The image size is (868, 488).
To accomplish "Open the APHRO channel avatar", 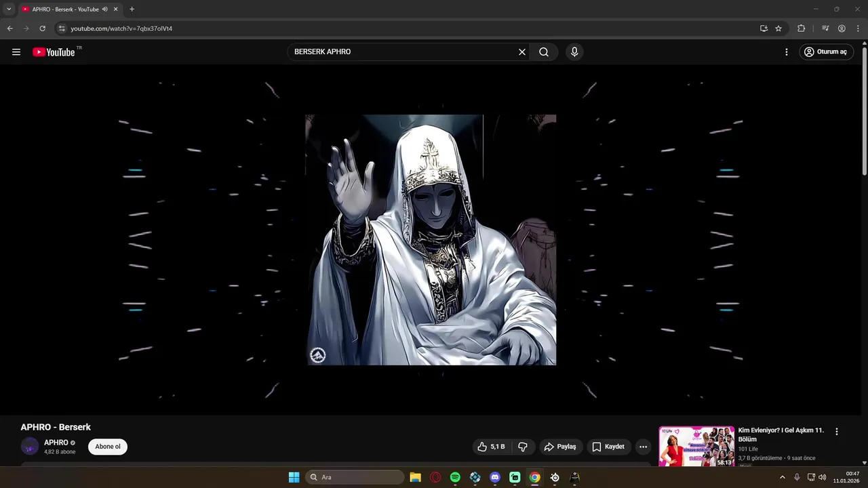I will pyautogui.click(x=30, y=447).
